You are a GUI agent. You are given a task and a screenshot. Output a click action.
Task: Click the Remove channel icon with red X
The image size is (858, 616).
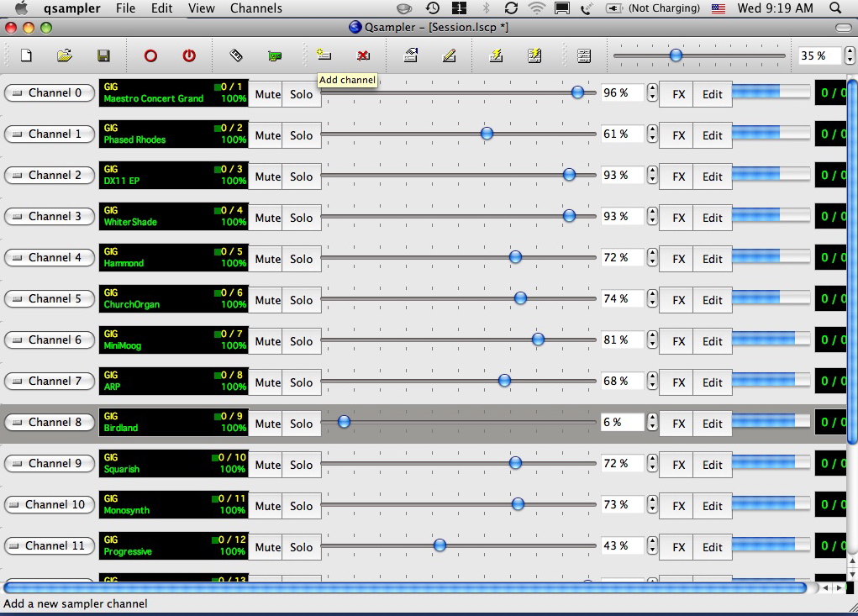pyautogui.click(x=363, y=55)
